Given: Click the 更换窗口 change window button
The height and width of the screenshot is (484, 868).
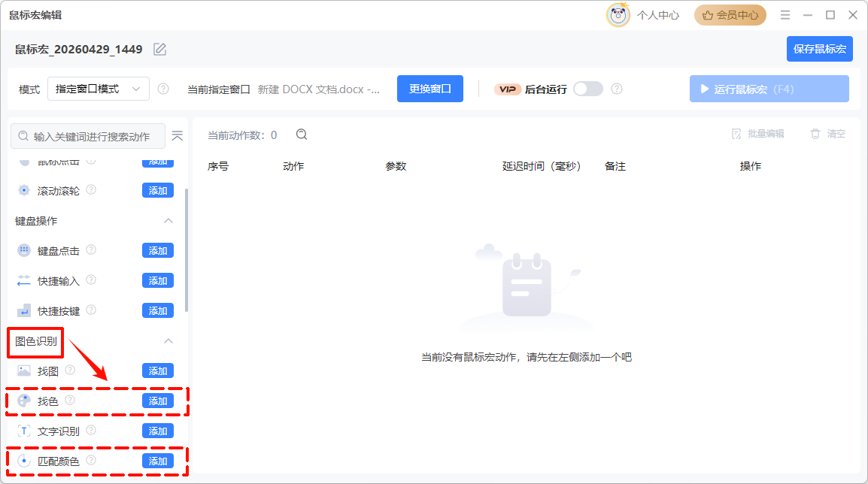Looking at the screenshot, I should 429,89.
